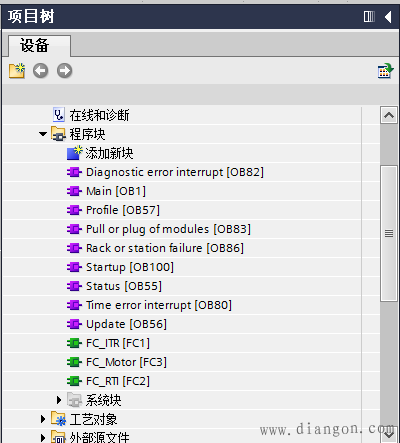The height and width of the screenshot is (443, 400).
Task: Click the 外部源文件 folder icon
Action: tap(59, 437)
